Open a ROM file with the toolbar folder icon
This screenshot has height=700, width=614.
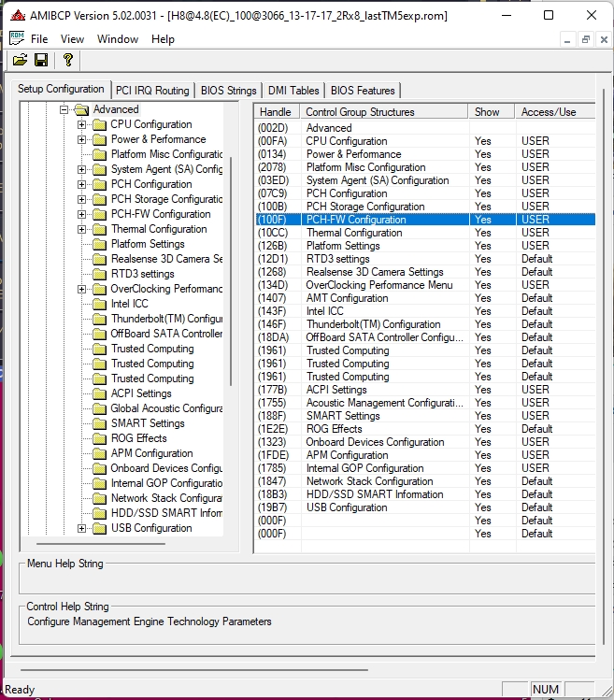20,60
